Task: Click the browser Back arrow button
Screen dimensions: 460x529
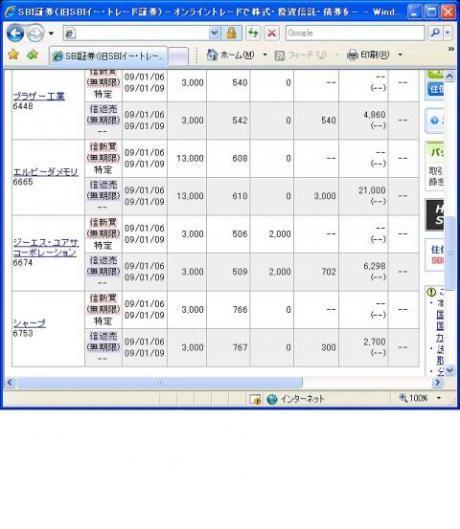Action: (x=15, y=33)
